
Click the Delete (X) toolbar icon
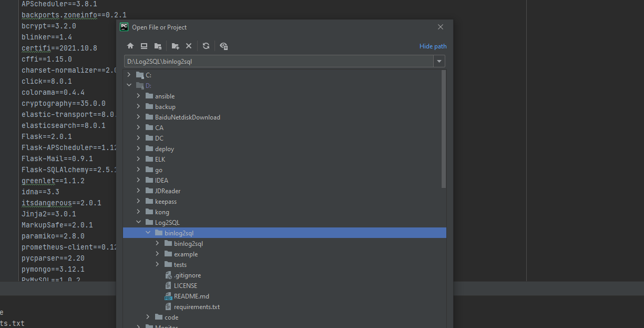coord(189,46)
